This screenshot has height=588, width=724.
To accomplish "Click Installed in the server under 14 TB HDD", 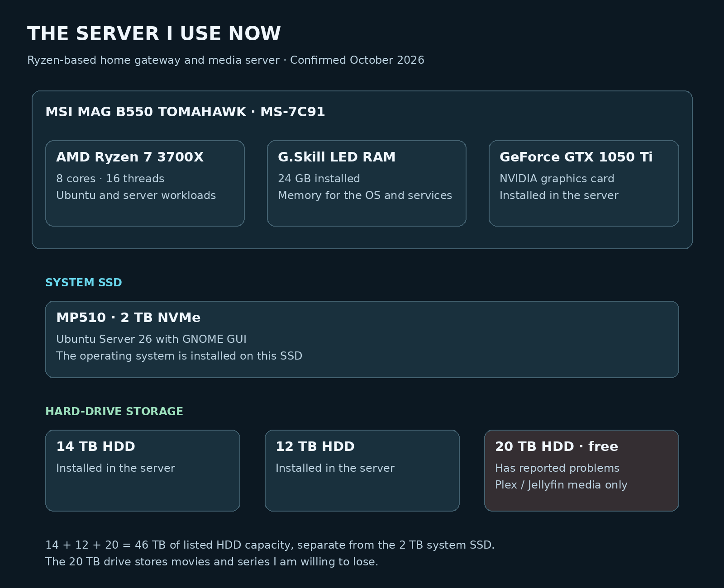I will click(115, 468).
